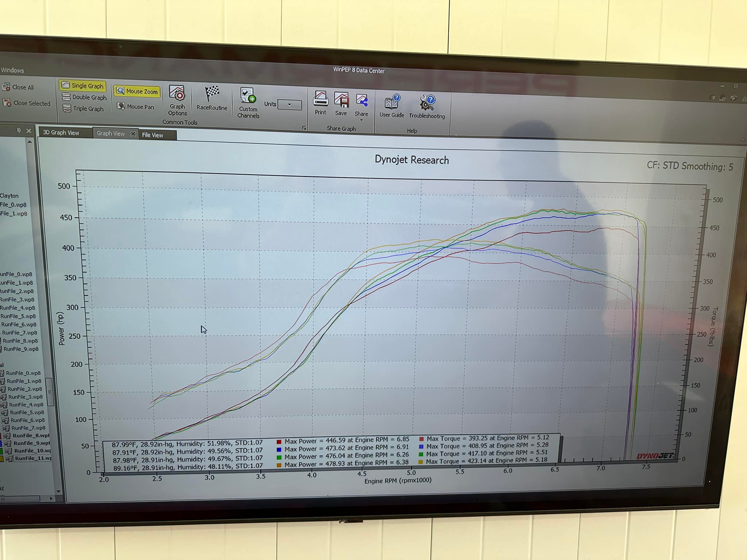The image size is (747, 560).
Task: Select RunFile_8.wp8 in bold list
Action: [x=31, y=435]
